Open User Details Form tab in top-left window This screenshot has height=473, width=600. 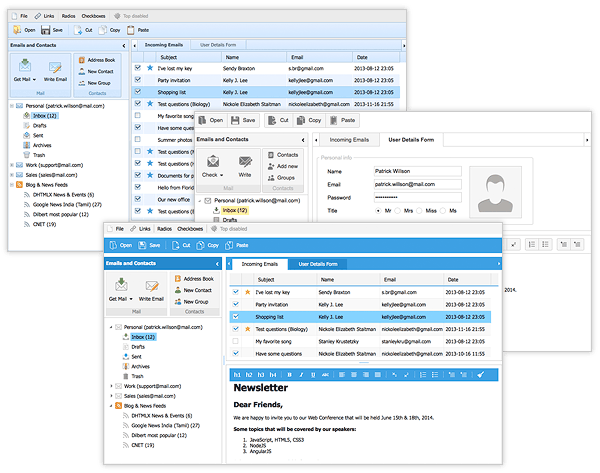click(x=218, y=45)
